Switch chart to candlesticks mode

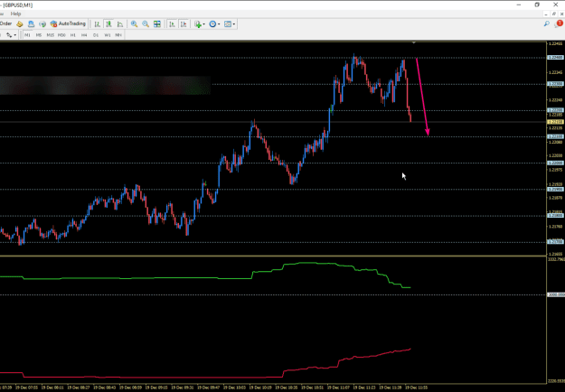pyautogui.click(x=108, y=24)
